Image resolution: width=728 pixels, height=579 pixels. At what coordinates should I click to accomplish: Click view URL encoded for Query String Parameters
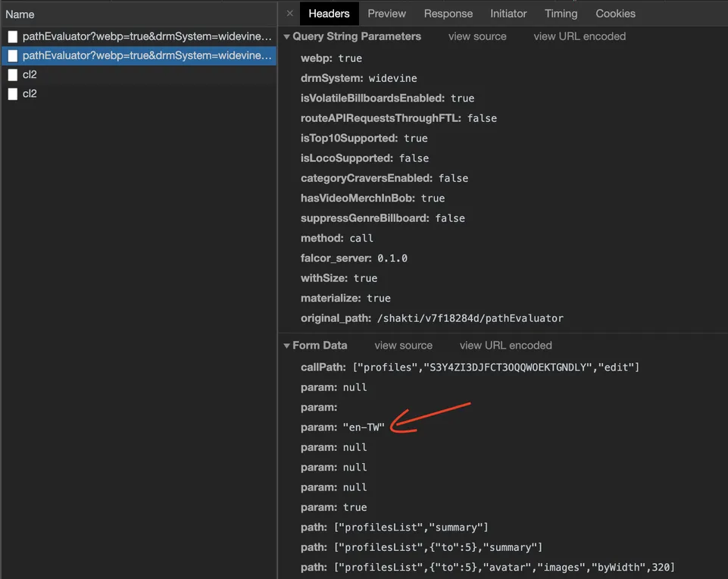point(580,36)
